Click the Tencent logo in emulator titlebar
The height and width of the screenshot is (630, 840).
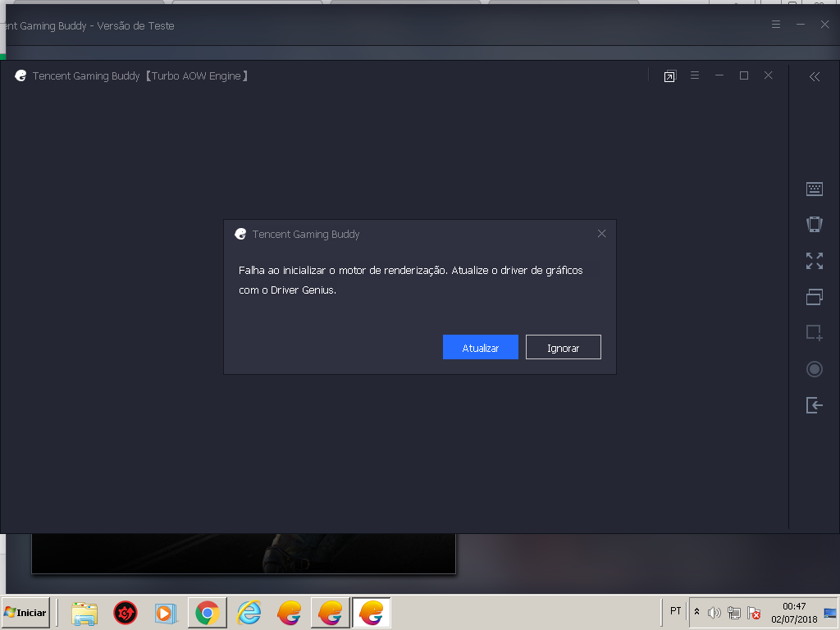[21, 76]
